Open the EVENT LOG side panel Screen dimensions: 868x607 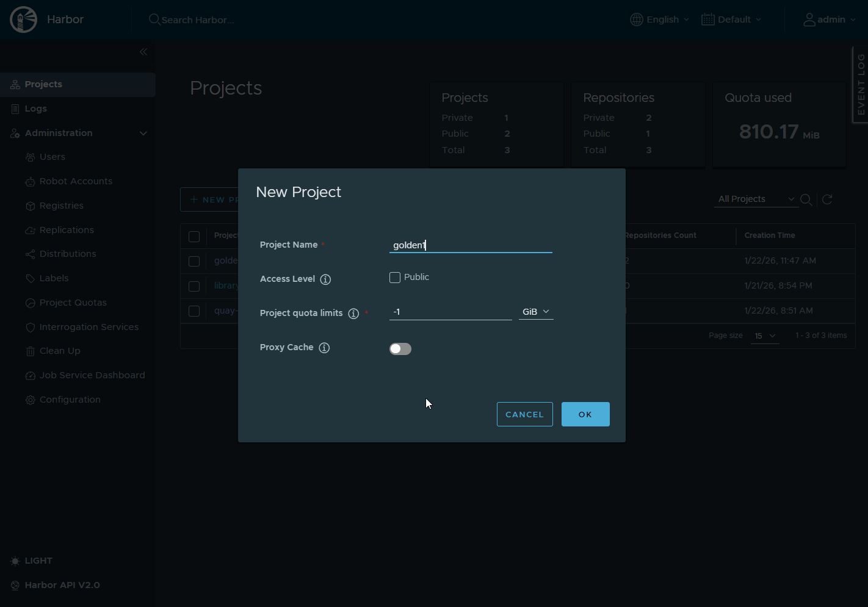coord(861,85)
